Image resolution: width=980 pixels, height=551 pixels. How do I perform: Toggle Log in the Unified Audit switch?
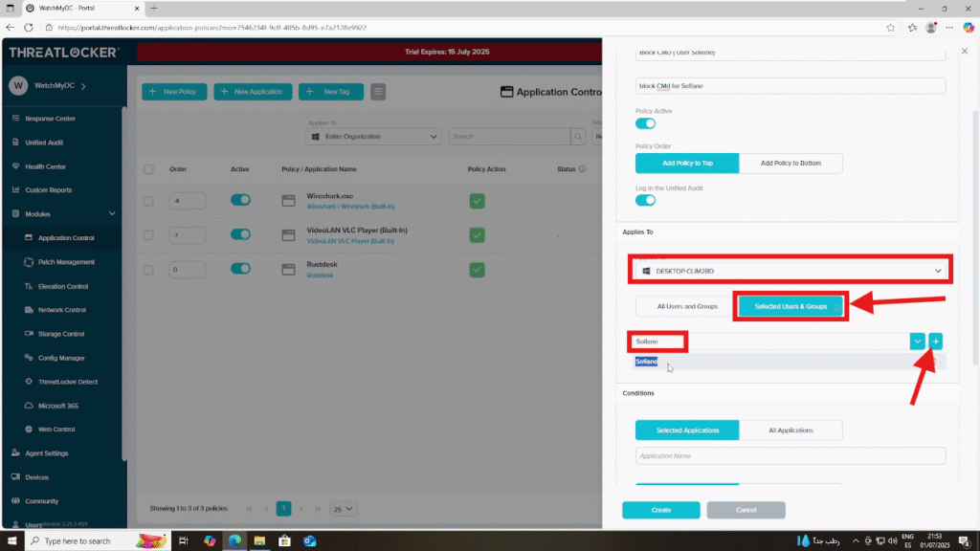(645, 201)
